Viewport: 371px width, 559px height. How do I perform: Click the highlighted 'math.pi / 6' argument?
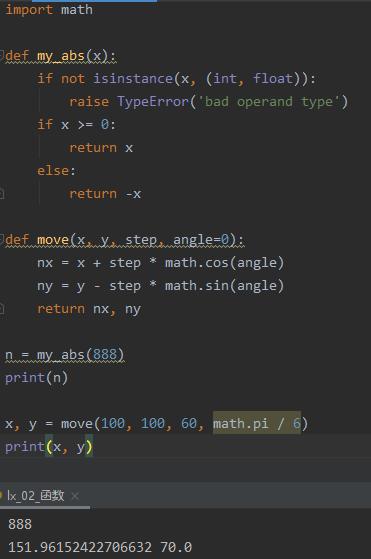[257, 423]
